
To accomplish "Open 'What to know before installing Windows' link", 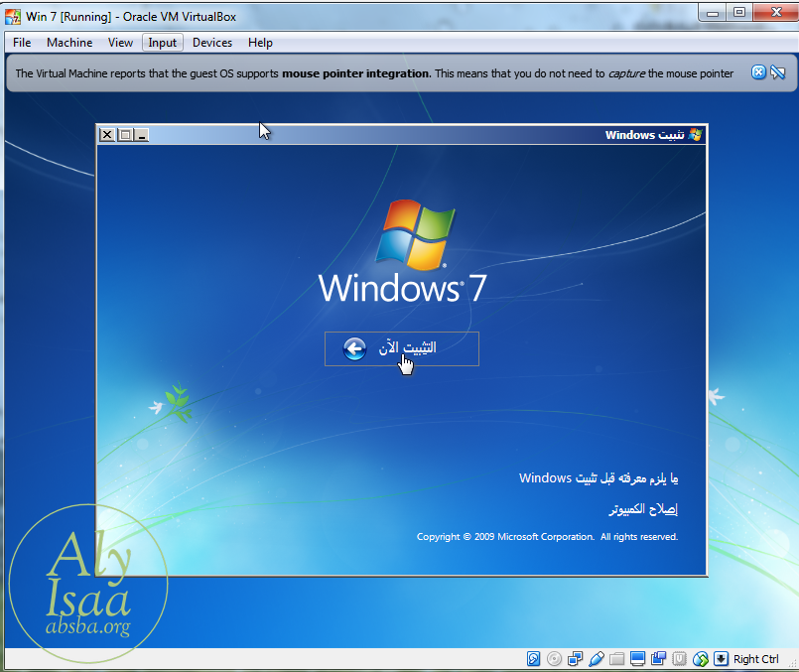I will coord(599,478).
